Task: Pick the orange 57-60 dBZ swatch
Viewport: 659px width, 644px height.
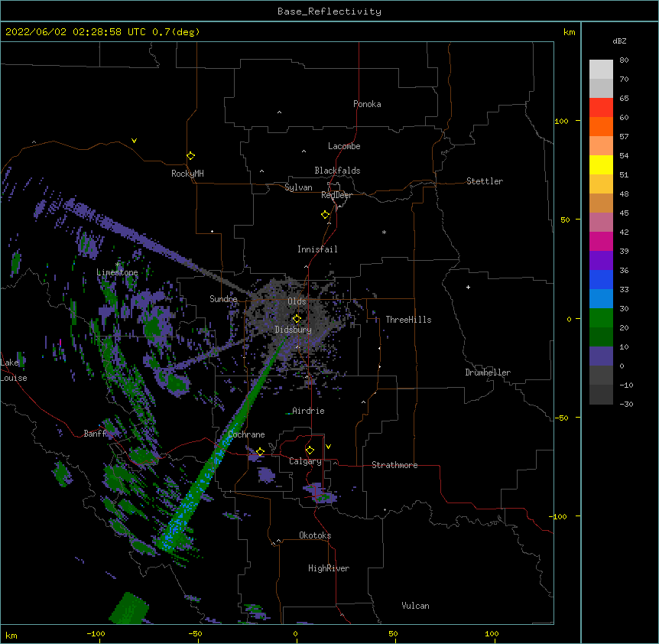Action: (601, 127)
